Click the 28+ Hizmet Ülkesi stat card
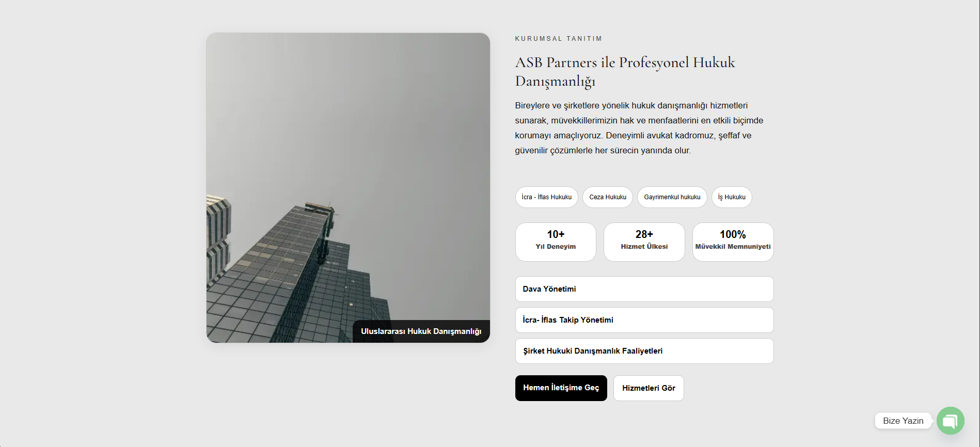Image resolution: width=980 pixels, height=447 pixels. click(644, 242)
